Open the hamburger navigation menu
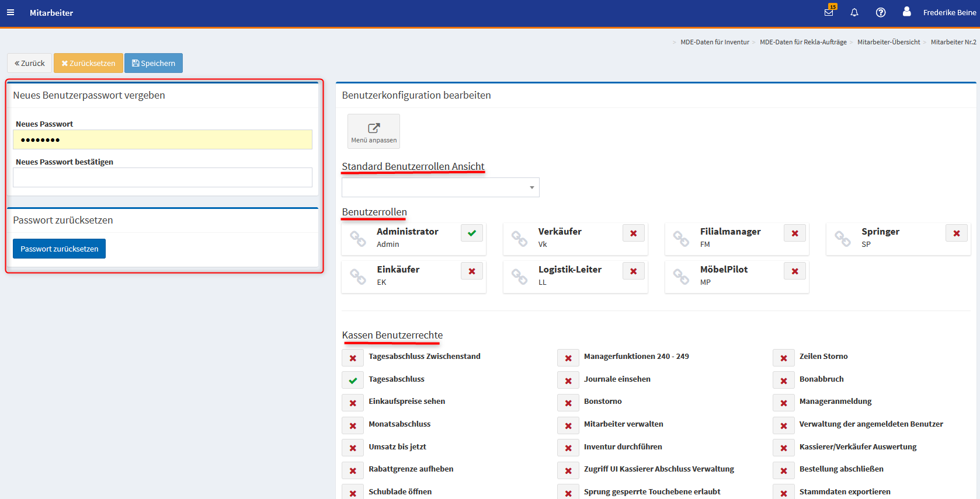Viewport: 980px width, 499px height. click(x=11, y=12)
